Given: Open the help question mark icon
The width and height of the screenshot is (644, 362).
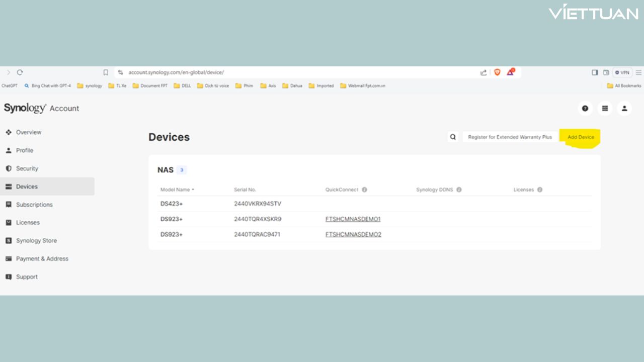Looking at the screenshot, I should click(585, 108).
